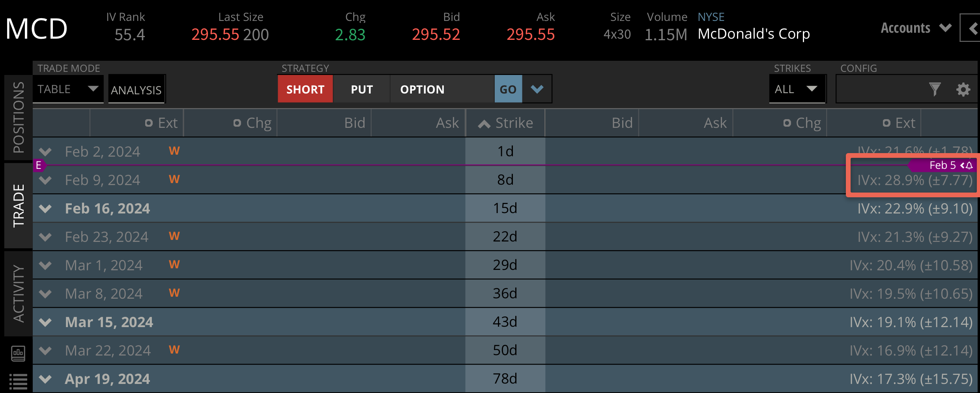The height and width of the screenshot is (393, 980).
Task: Click the Feb 5 earnings alert bell
Action: (x=969, y=165)
